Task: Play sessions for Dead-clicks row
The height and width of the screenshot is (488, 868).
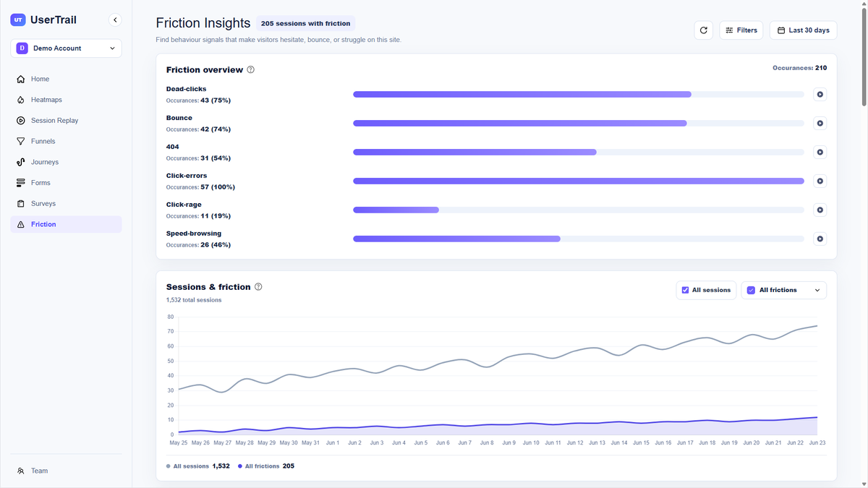Action: pyautogui.click(x=820, y=95)
